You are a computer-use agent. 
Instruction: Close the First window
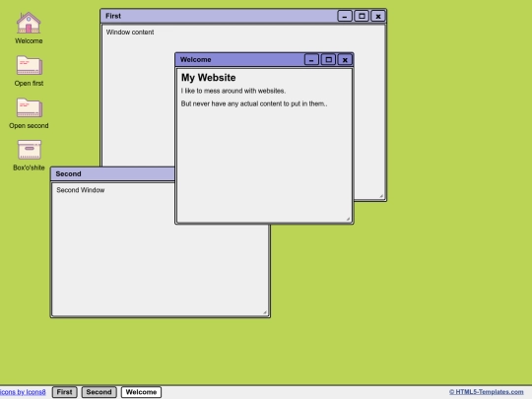click(378, 16)
